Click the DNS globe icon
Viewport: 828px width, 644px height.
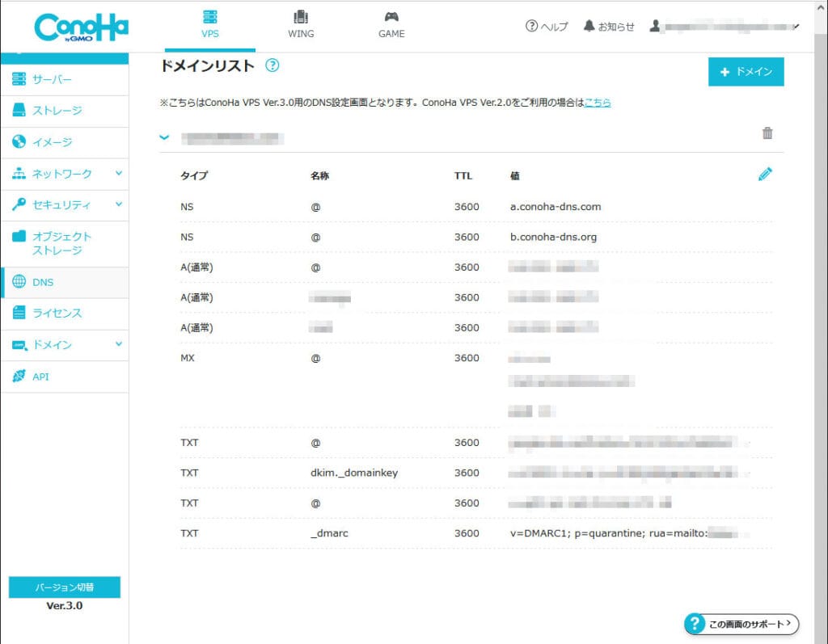click(x=19, y=281)
